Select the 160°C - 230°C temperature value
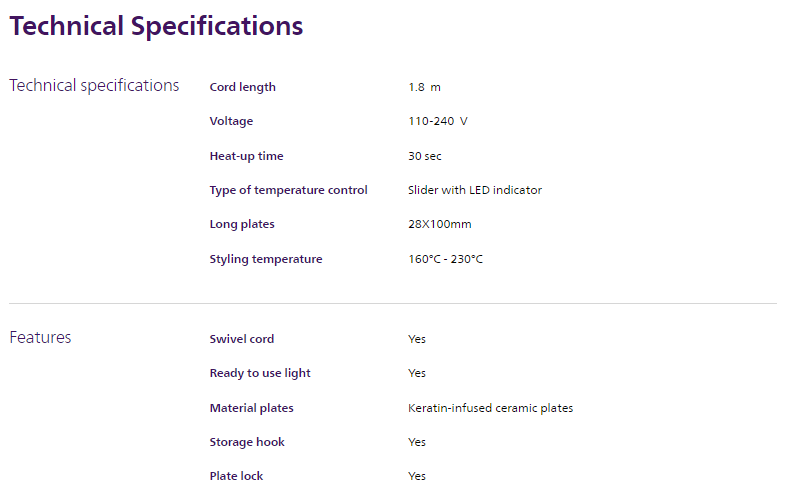 coord(445,259)
